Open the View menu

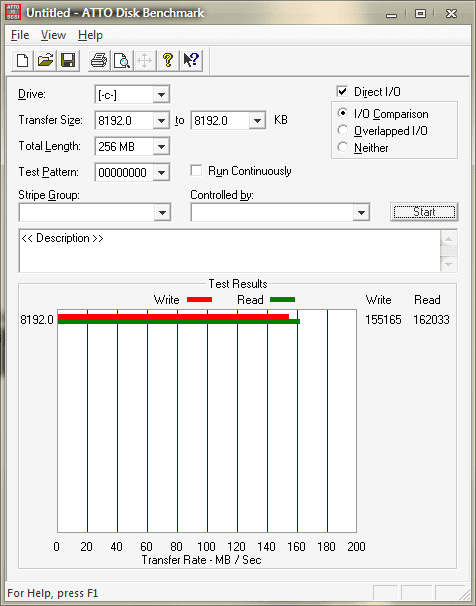click(53, 35)
